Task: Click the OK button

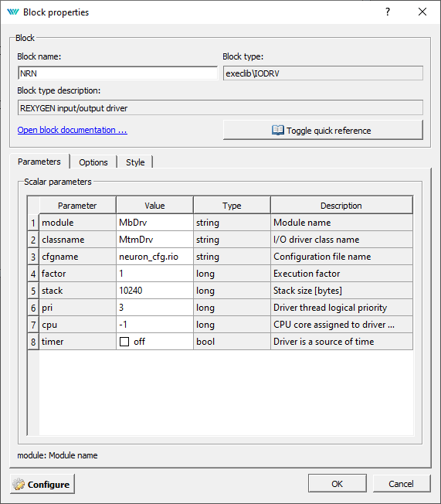Action: 338,484
